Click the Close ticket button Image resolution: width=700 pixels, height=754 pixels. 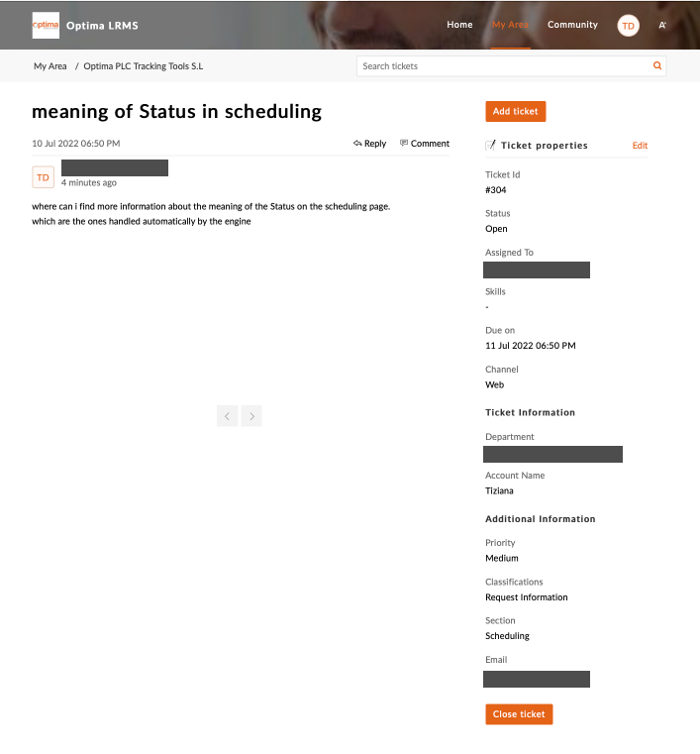pyautogui.click(x=519, y=714)
